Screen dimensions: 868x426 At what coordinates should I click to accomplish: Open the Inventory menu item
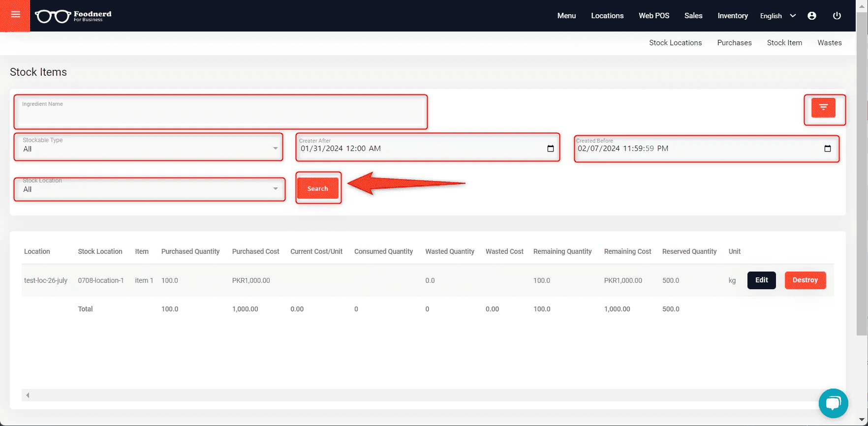(733, 16)
